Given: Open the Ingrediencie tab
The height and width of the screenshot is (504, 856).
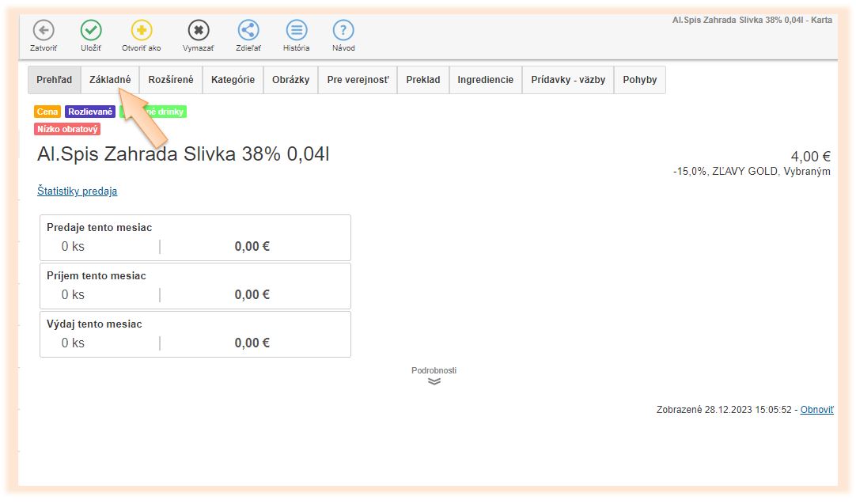Looking at the screenshot, I should (x=485, y=80).
